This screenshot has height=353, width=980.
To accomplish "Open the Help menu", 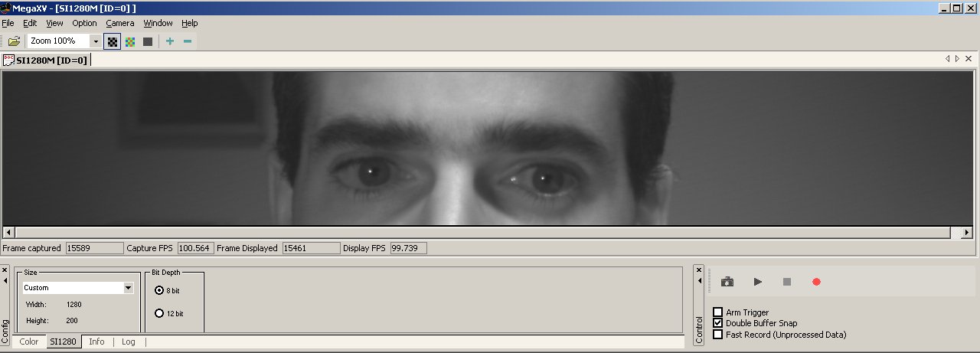I will point(190,23).
